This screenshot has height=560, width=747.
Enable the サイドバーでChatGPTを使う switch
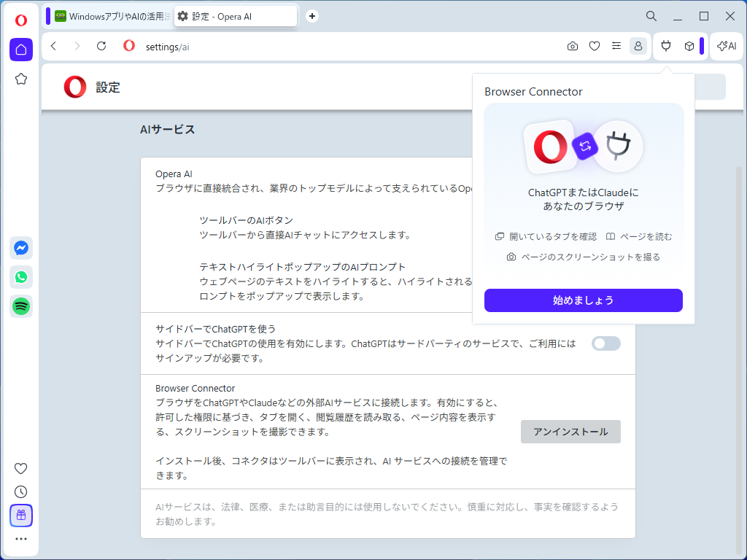605,343
